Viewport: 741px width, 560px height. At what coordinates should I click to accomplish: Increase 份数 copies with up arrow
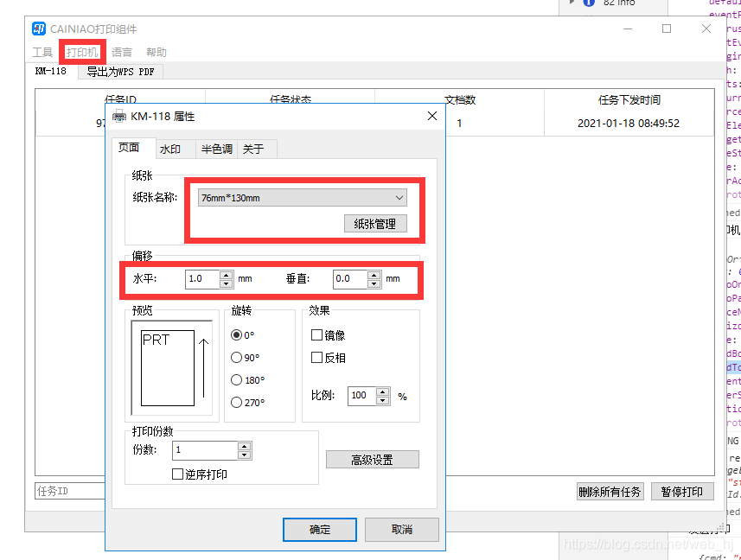(245, 446)
